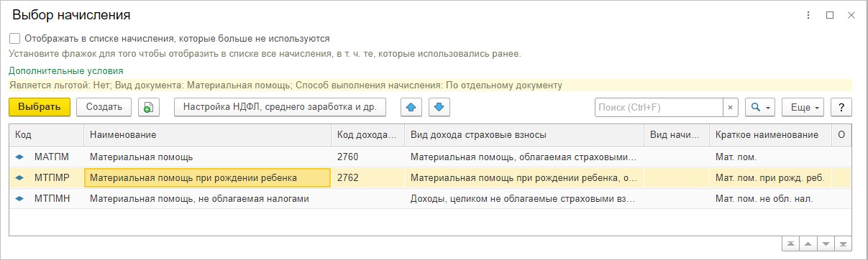Clear the search field with X icon

pos(731,107)
